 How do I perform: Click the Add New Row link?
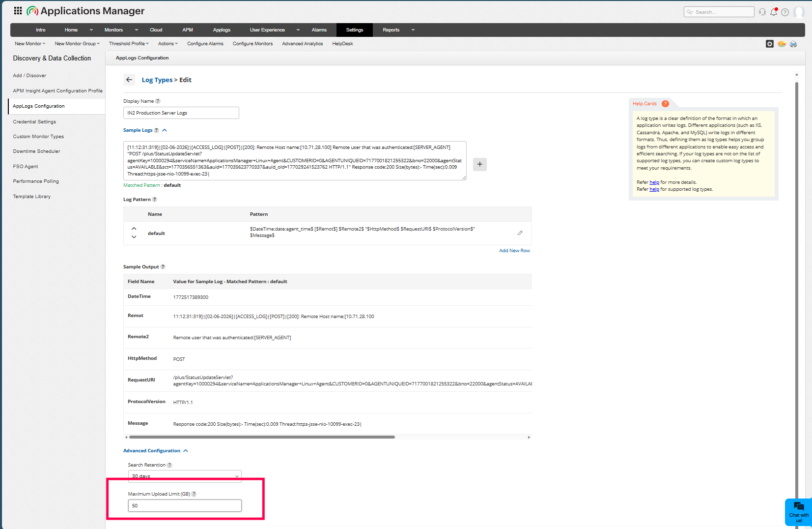point(514,251)
